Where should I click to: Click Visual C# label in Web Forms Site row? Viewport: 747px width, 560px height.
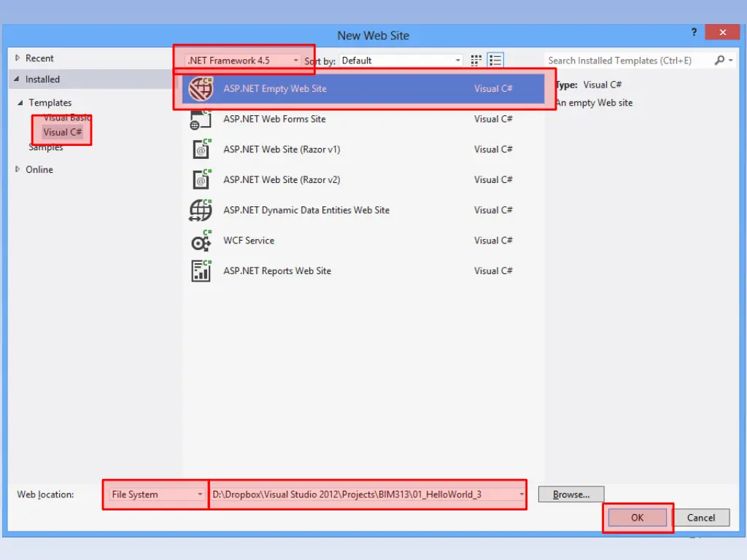coord(493,119)
